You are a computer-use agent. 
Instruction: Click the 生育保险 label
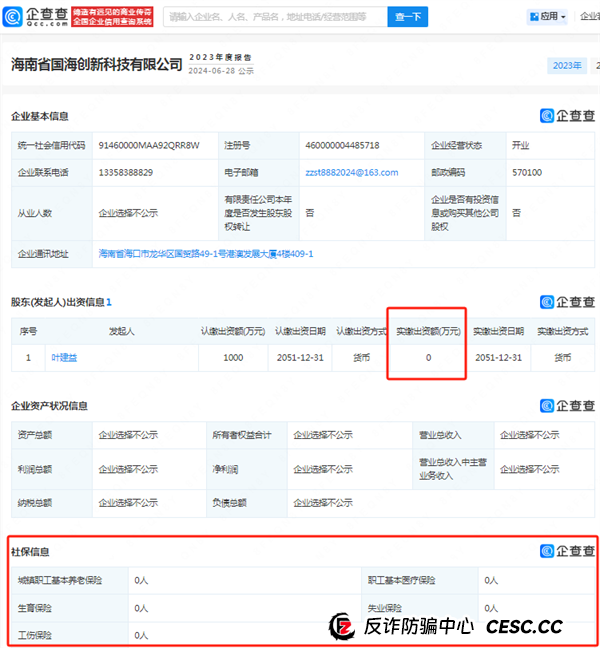pos(35,608)
